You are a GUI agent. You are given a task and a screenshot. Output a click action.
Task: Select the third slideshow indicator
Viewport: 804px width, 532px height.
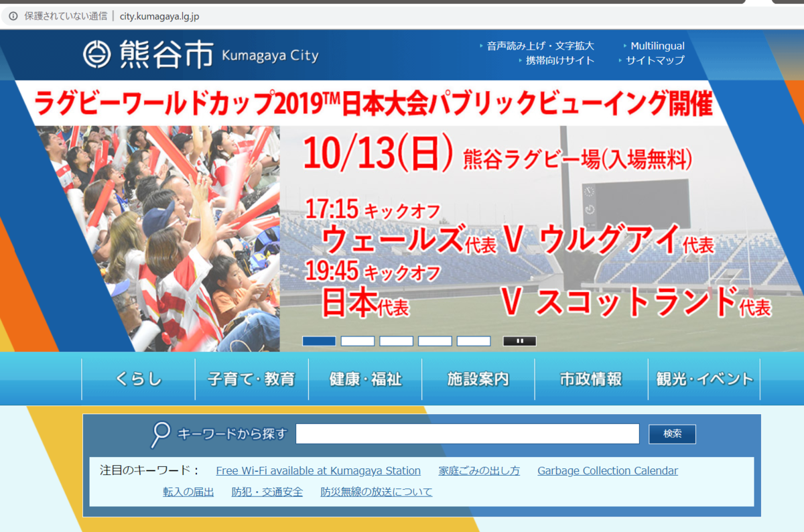396,341
